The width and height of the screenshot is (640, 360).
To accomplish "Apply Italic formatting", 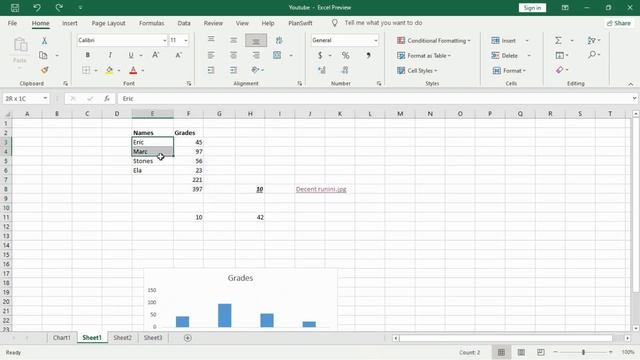I will [x=110, y=55].
